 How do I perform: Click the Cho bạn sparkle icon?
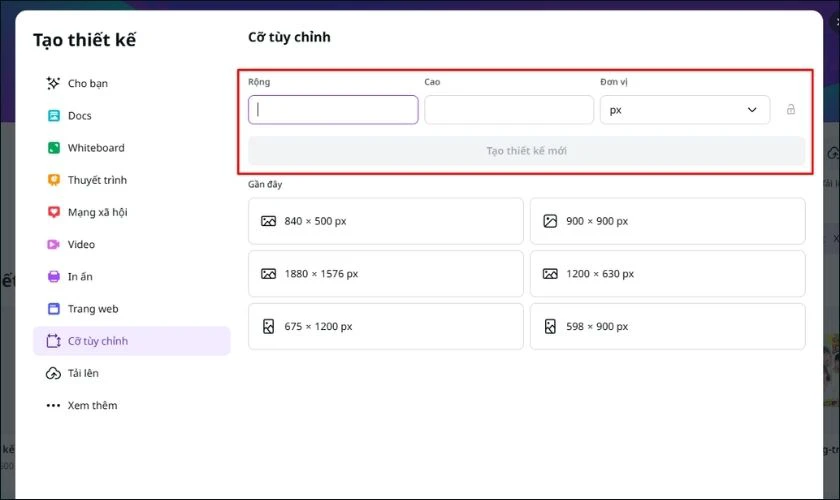[54, 84]
